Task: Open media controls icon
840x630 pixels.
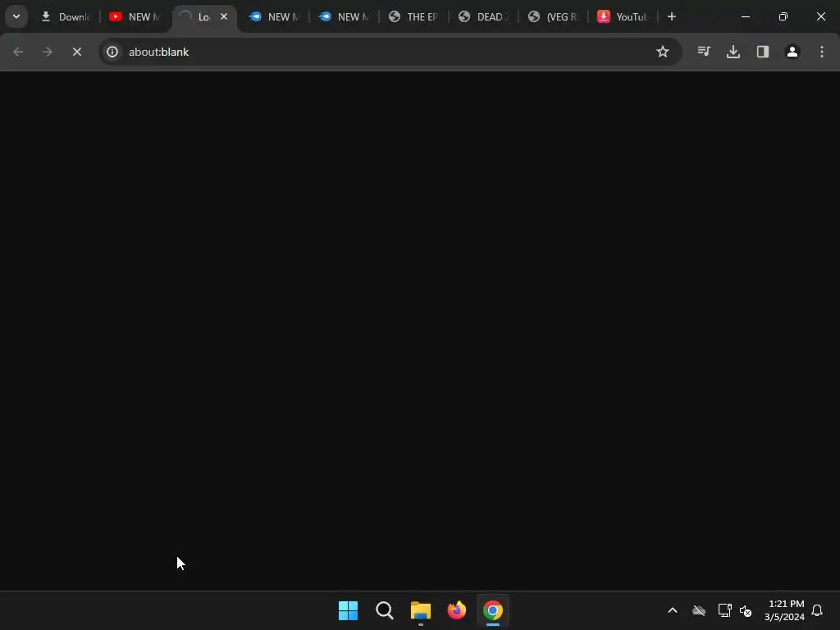Action: point(704,52)
